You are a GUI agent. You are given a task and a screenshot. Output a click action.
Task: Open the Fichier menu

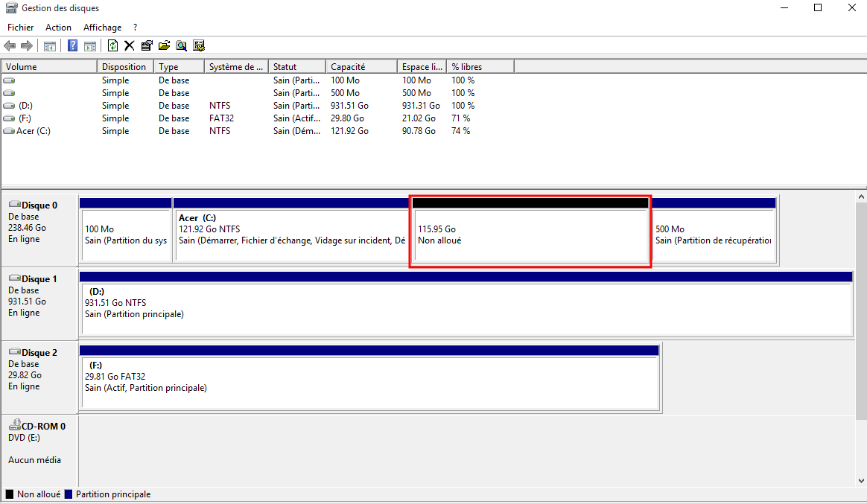coord(21,28)
